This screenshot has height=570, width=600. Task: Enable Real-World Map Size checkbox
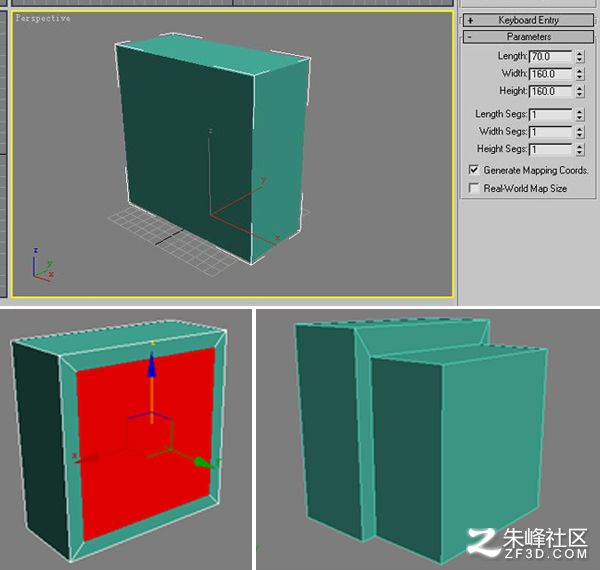474,188
